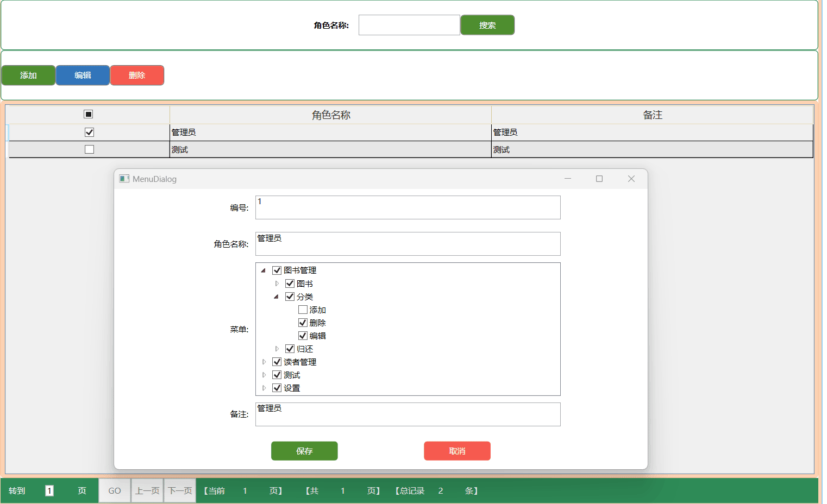Click the red 取消 button
The height and width of the screenshot is (504, 827).
[x=457, y=451]
